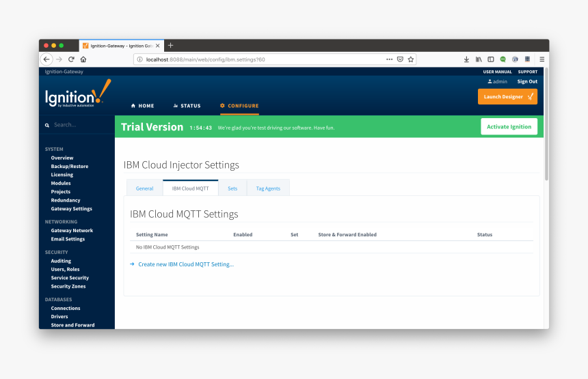This screenshot has height=379, width=588.
Task: Click the Ignition logo
Action: click(78, 94)
